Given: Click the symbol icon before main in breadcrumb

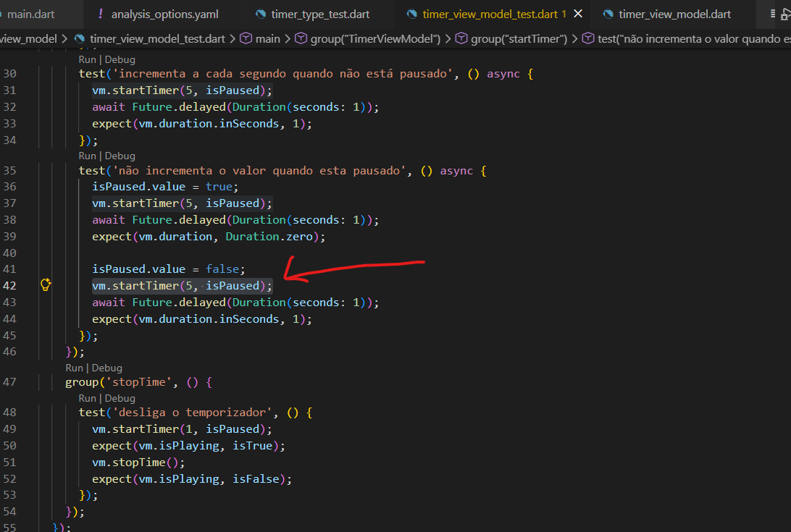Looking at the screenshot, I should 246,38.
